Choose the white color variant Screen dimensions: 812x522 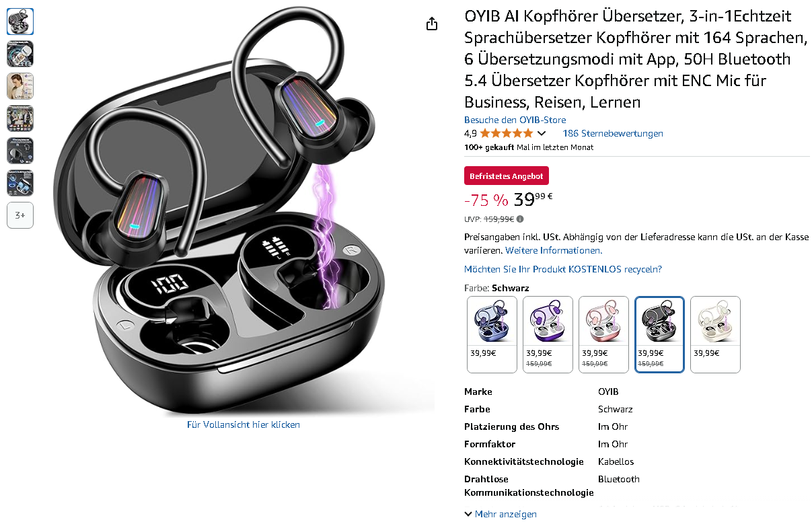715,334
